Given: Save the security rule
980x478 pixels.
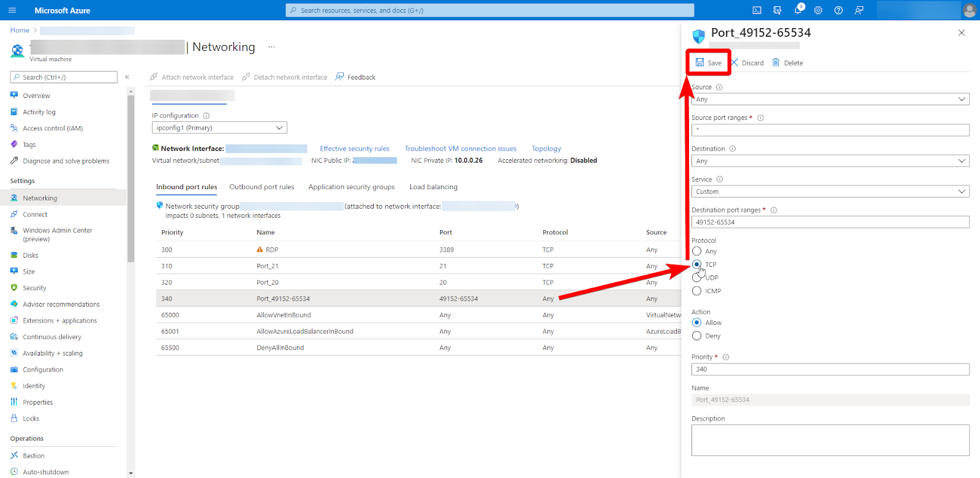Looking at the screenshot, I should (709, 63).
